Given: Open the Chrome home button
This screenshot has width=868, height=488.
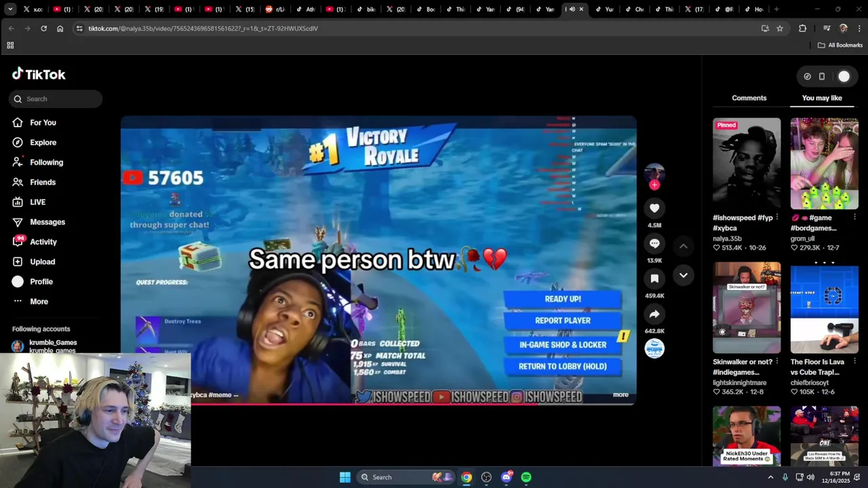Looking at the screenshot, I should [x=60, y=28].
